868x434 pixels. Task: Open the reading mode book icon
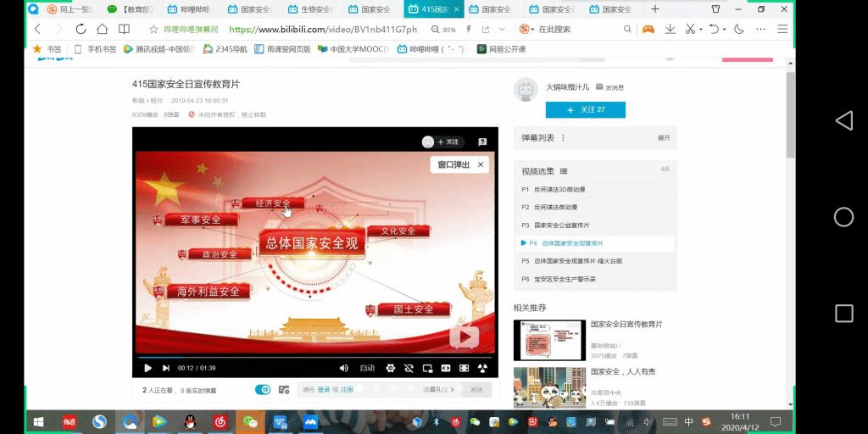coord(124,29)
